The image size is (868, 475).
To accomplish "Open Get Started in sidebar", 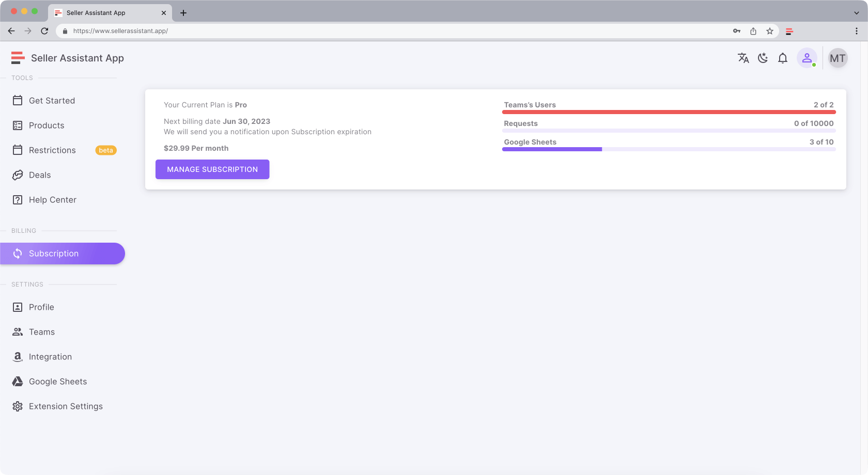I will coord(52,101).
